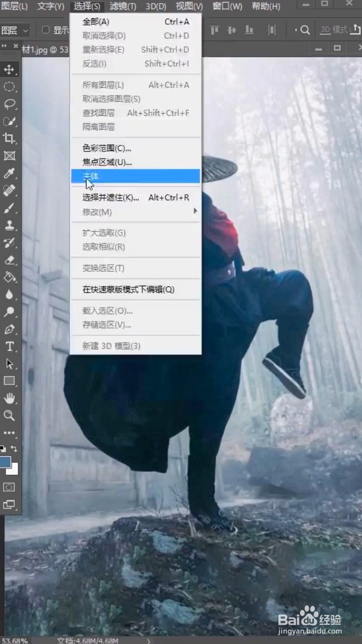This screenshot has width=362, height=644.
Task: Select the Quick Selection tool
Action: coord(10,121)
